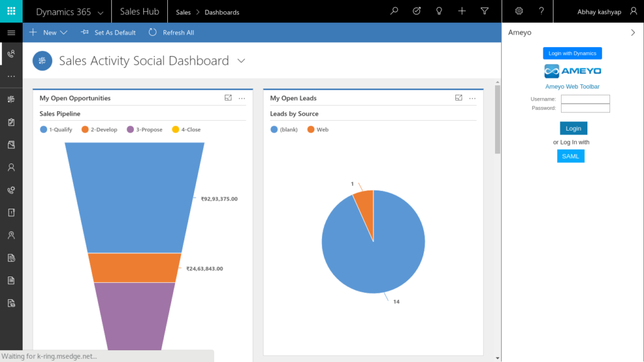Click Refresh All command
Viewport: 644px width, 362px height.
(x=171, y=33)
